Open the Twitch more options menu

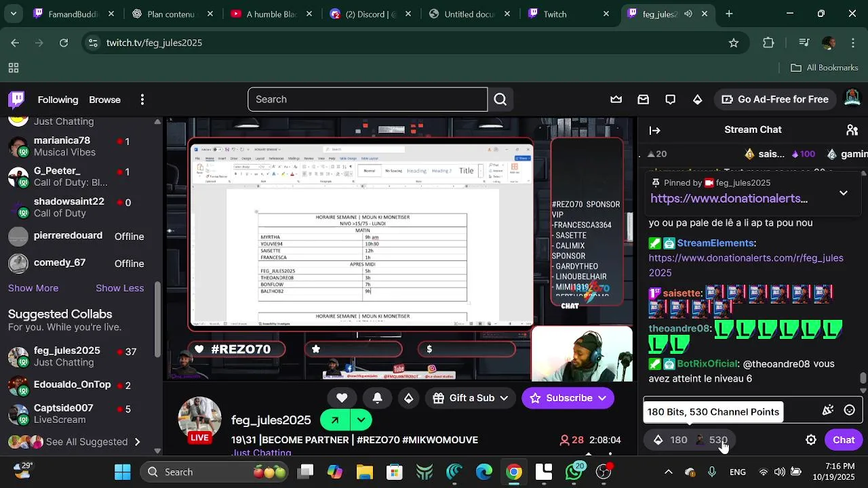(142, 100)
